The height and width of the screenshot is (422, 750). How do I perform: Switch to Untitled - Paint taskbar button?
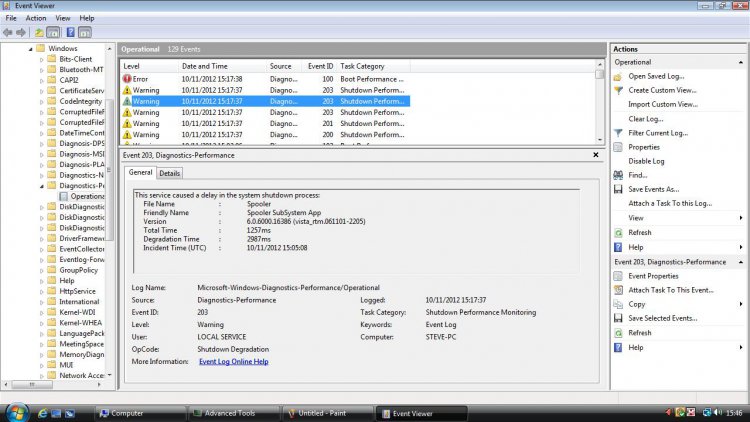(x=327, y=413)
